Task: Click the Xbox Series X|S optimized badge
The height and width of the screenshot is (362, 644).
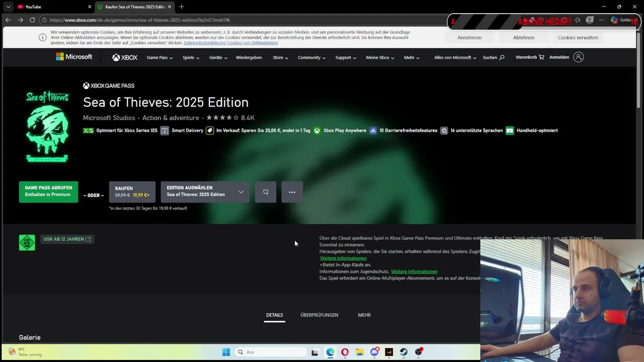Action: [88, 131]
